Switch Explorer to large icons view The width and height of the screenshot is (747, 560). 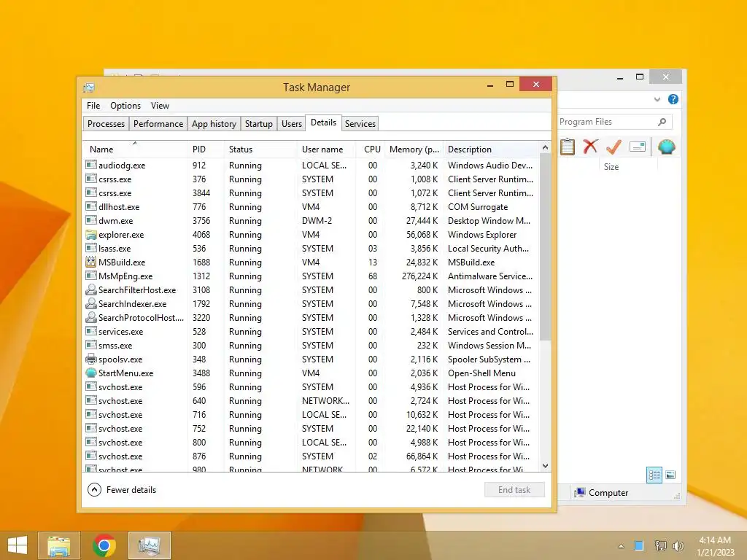(x=670, y=475)
